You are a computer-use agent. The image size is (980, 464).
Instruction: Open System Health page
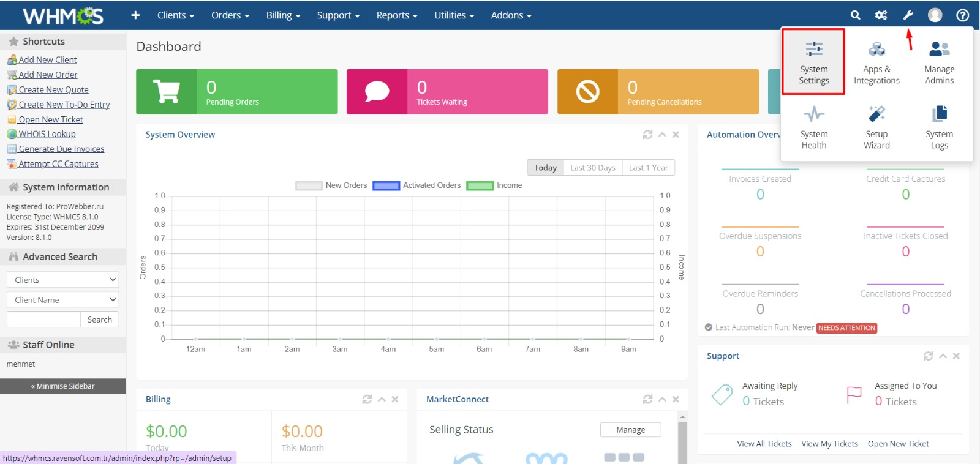813,127
